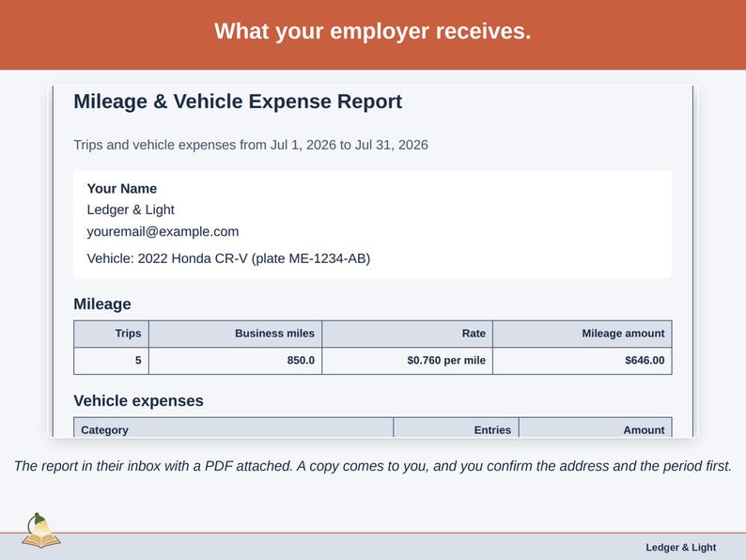Click the 'Amount' column header

point(596,428)
